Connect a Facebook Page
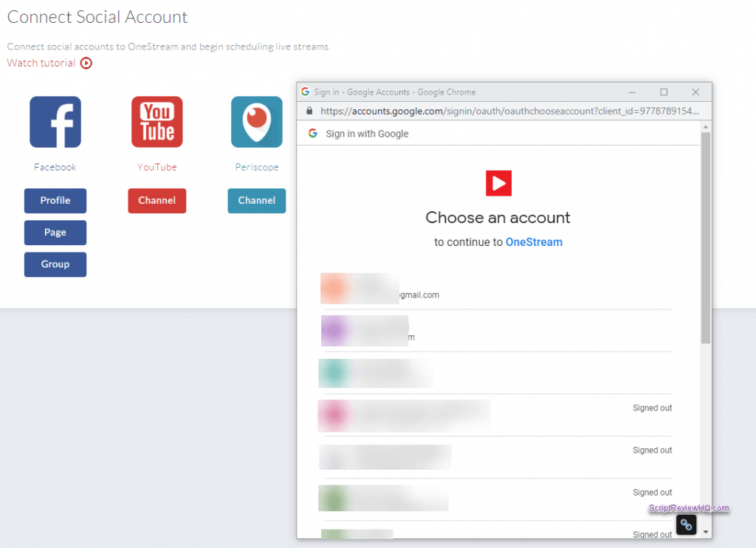 [x=55, y=233]
